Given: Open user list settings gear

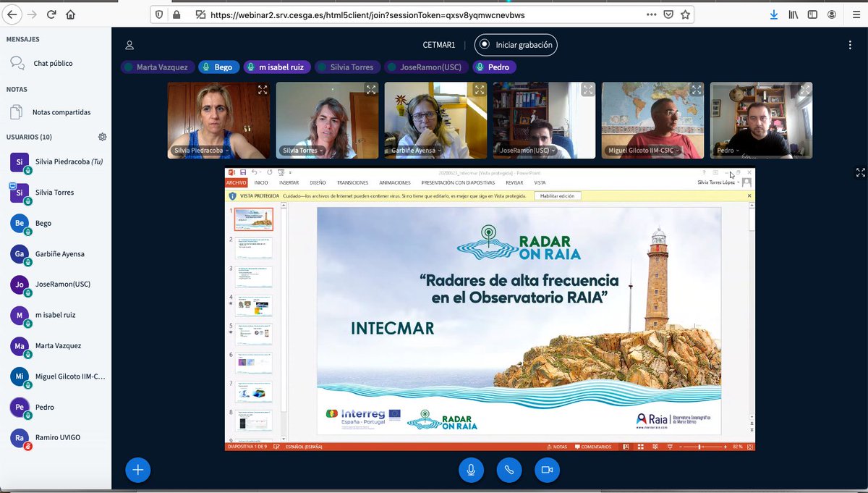Looking at the screenshot, I should 103,137.
